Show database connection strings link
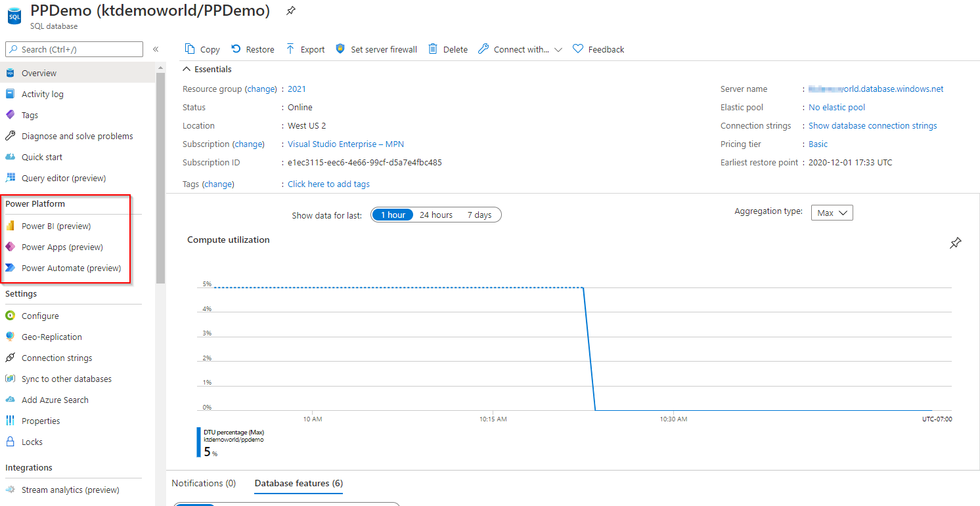Image resolution: width=980 pixels, height=506 pixels. click(873, 125)
